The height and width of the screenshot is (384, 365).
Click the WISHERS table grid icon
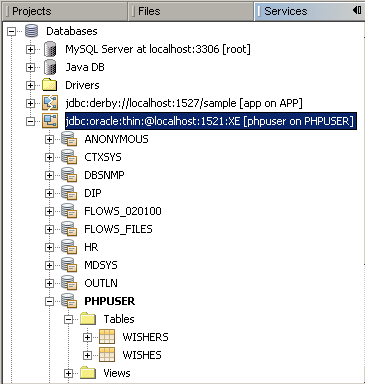[107, 337]
